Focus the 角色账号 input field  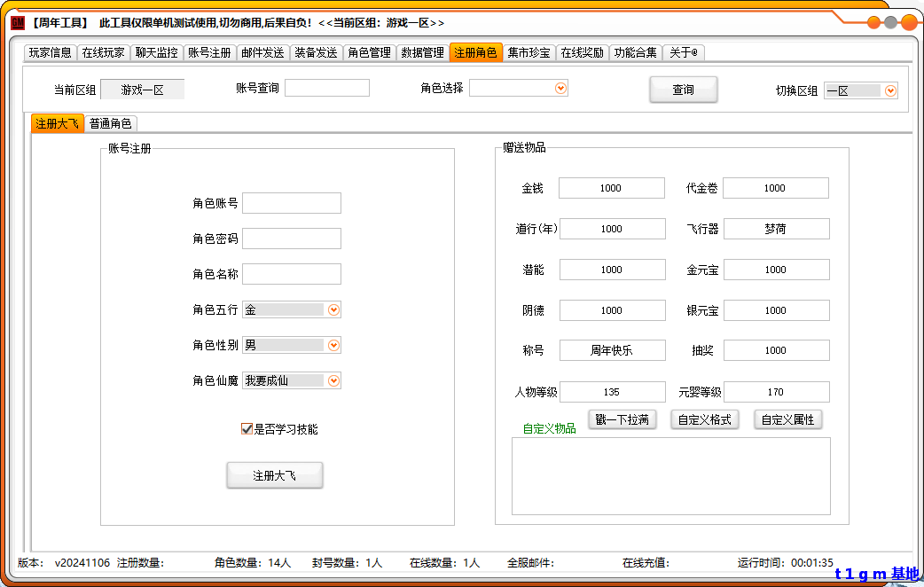[291, 203]
